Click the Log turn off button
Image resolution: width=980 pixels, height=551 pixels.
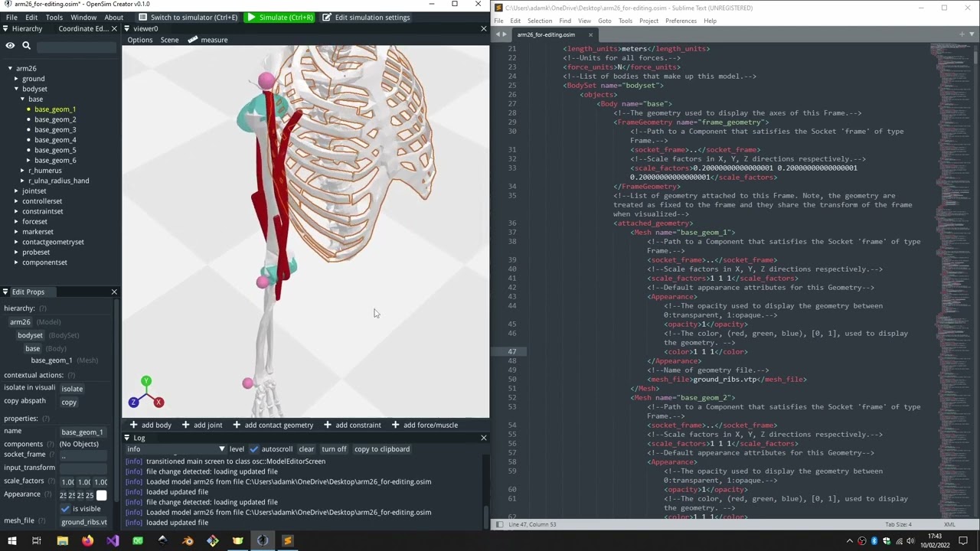tap(334, 449)
